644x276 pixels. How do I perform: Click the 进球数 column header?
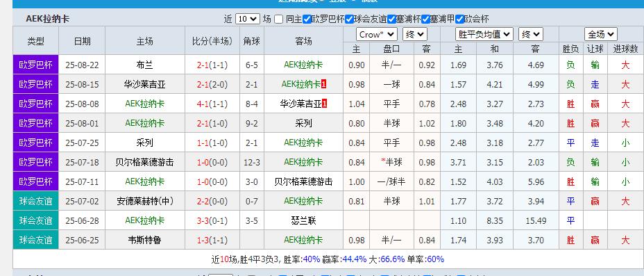[x=625, y=49]
